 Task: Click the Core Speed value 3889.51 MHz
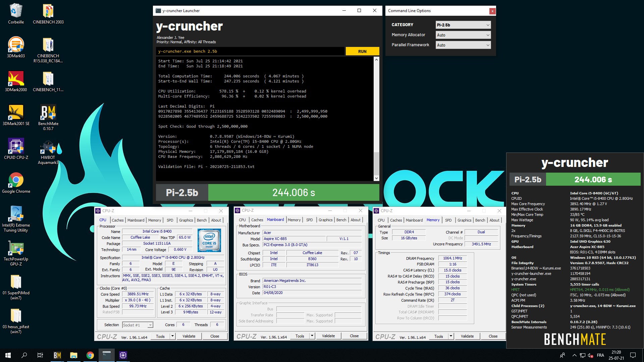(138, 294)
